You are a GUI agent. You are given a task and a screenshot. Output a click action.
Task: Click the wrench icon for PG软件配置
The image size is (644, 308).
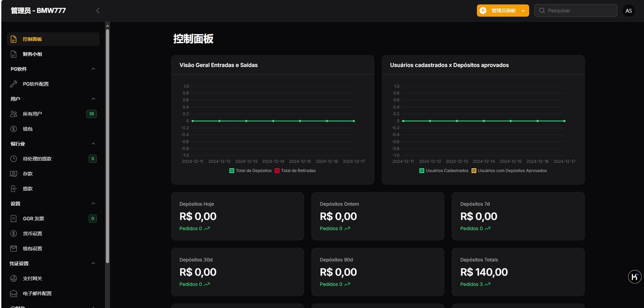click(14, 84)
